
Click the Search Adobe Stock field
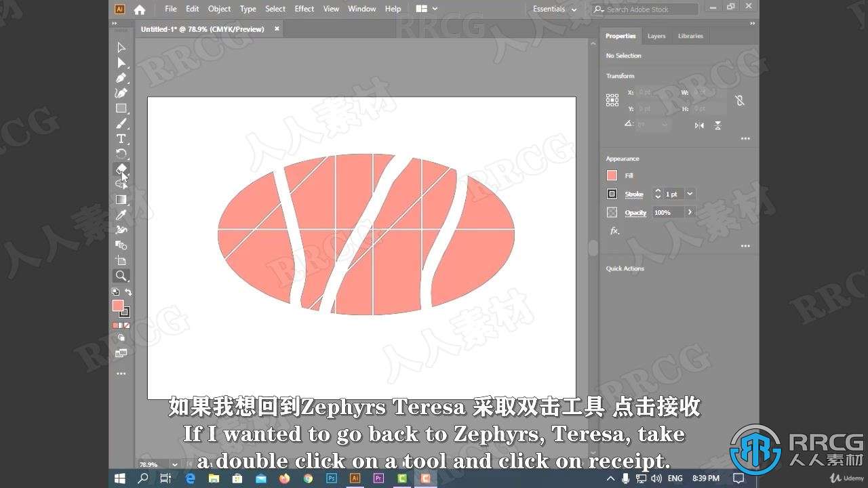point(644,9)
